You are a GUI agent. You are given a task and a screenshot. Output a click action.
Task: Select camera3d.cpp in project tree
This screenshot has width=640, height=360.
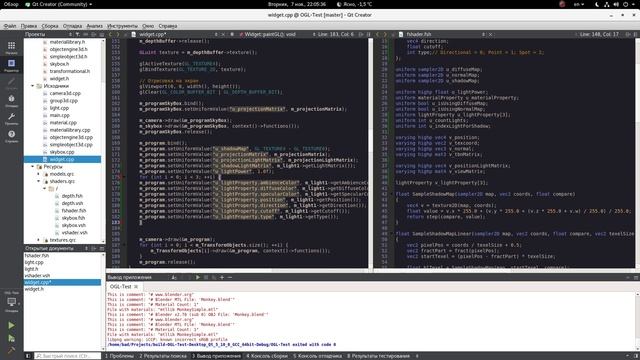(x=65, y=93)
